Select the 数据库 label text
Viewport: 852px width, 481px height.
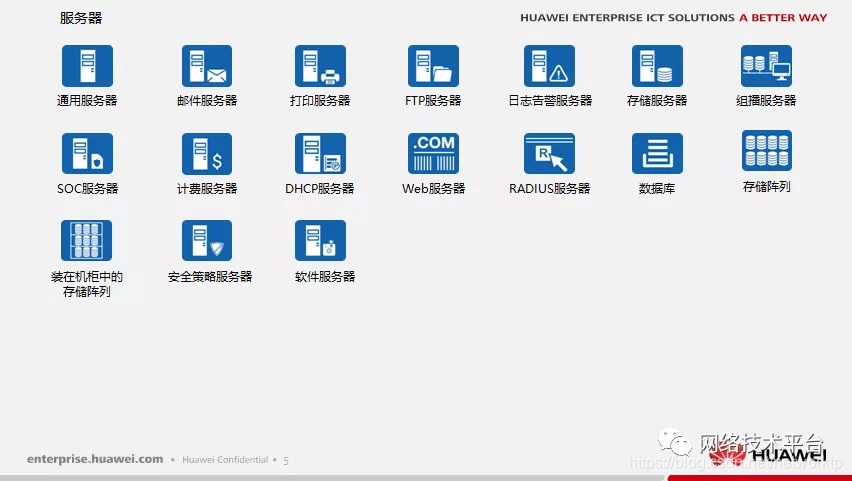657,189
